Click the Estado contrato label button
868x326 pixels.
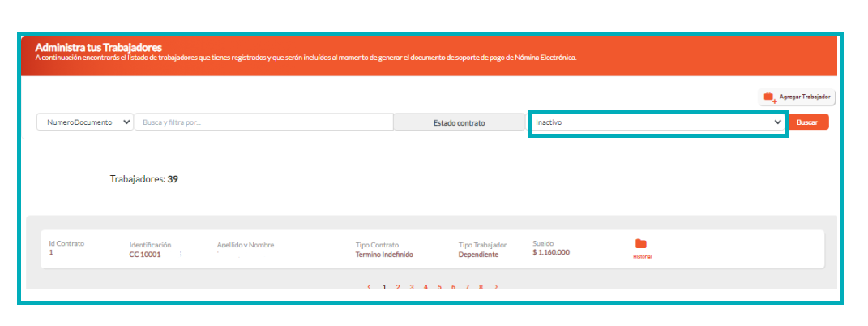coord(459,122)
